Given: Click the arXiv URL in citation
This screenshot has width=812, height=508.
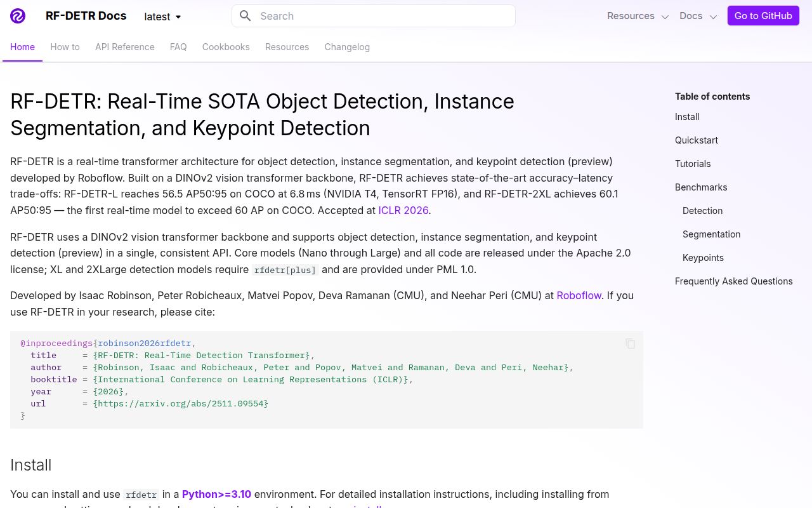Looking at the screenshot, I should pos(181,403).
